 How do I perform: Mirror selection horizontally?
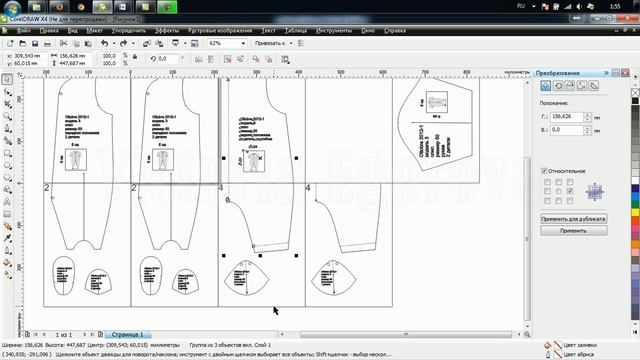pos(199,60)
